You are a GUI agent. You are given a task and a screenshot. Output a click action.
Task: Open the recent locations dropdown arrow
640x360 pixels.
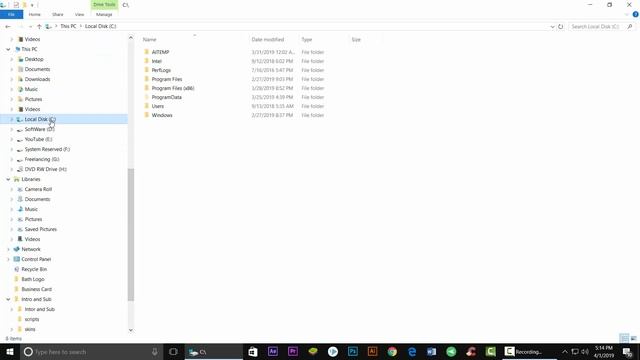click(31, 27)
